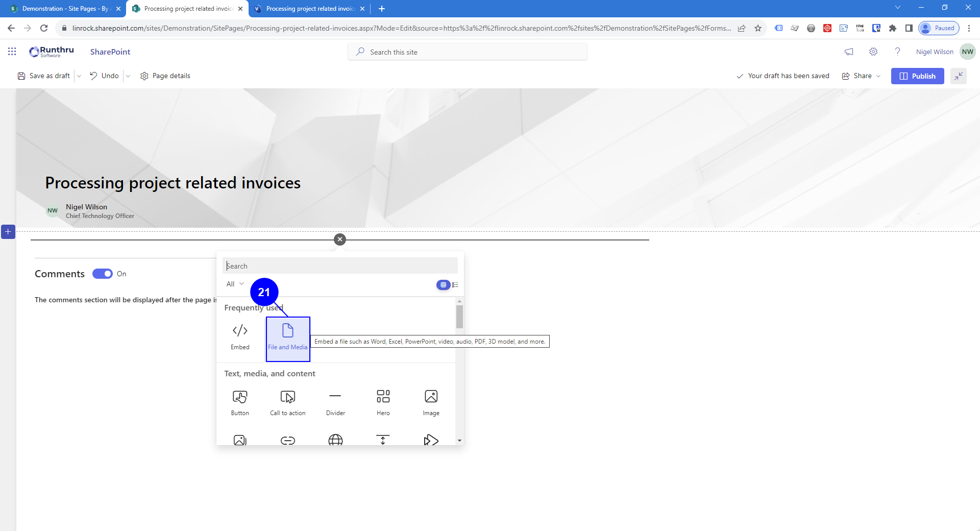Viewport: 980px width, 531px height.
Task: Insert an Image web part
Action: (x=431, y=402)
